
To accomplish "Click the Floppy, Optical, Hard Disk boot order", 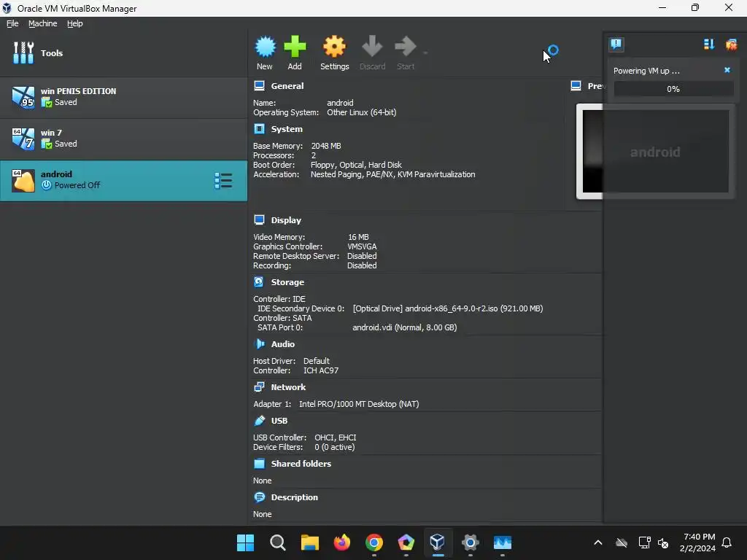I will tap(356, 165).
